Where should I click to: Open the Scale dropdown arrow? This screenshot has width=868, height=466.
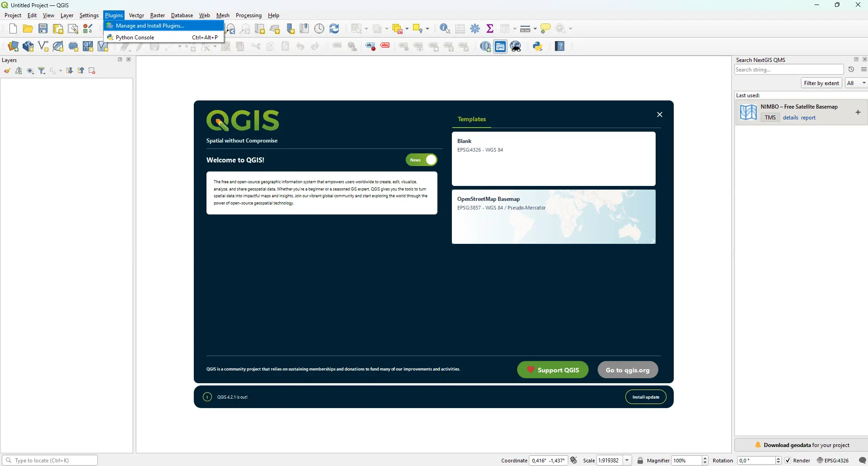(x=627, y=460)
